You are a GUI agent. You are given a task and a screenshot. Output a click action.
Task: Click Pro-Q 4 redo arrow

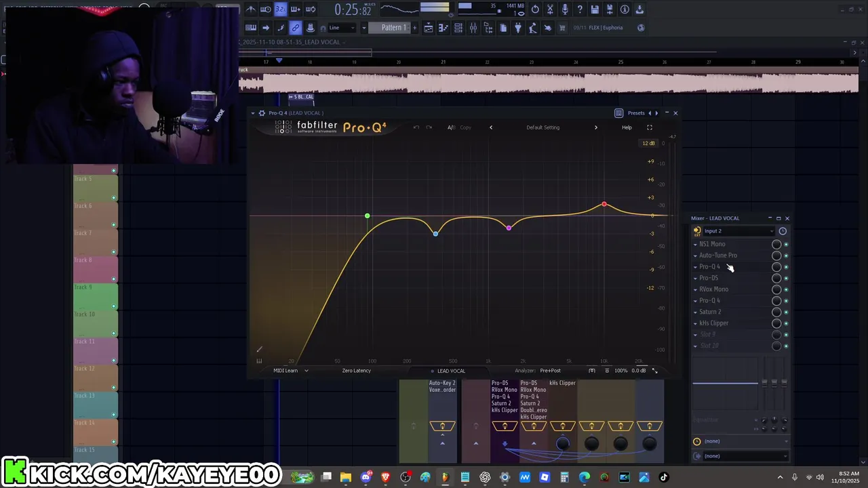click(x=429, y=127)
